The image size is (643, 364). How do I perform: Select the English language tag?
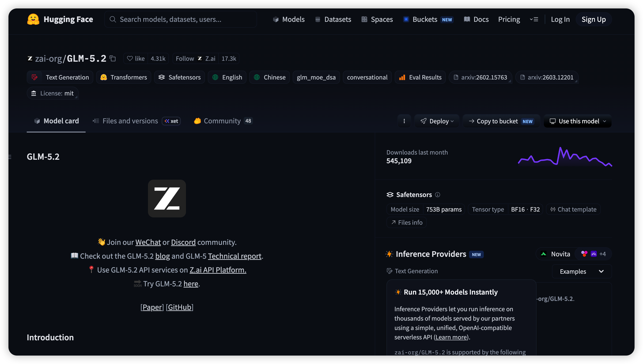(x=227, y=77)
